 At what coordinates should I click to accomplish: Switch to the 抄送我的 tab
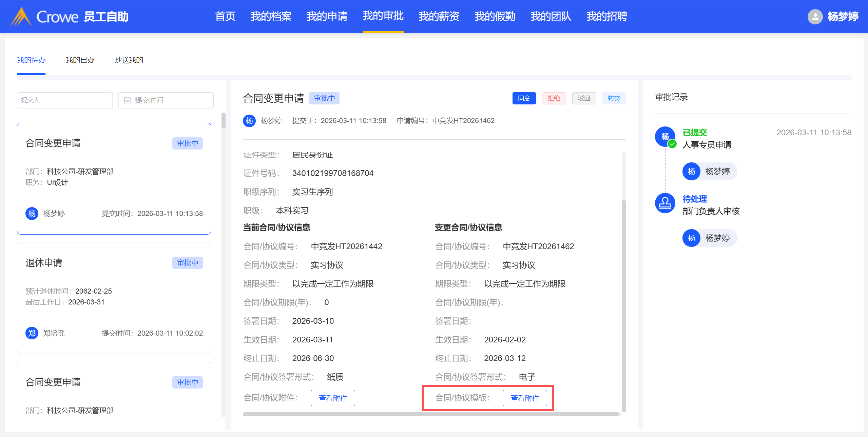point(129,60)
